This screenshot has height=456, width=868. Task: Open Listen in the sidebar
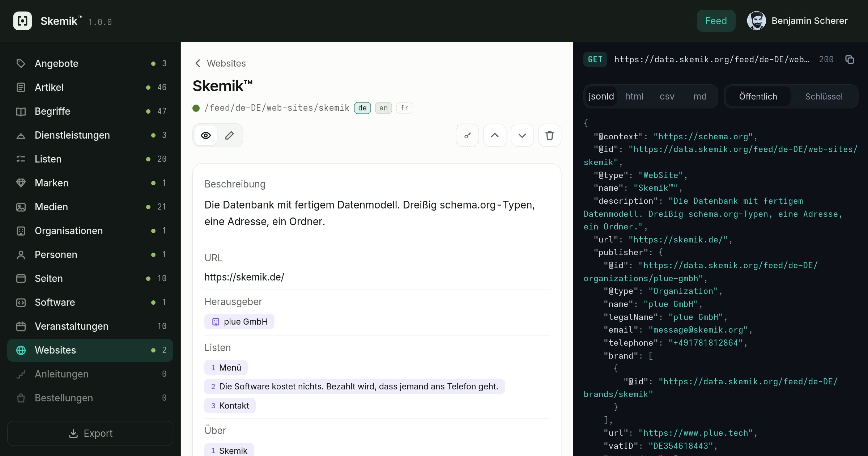(90, 159)
